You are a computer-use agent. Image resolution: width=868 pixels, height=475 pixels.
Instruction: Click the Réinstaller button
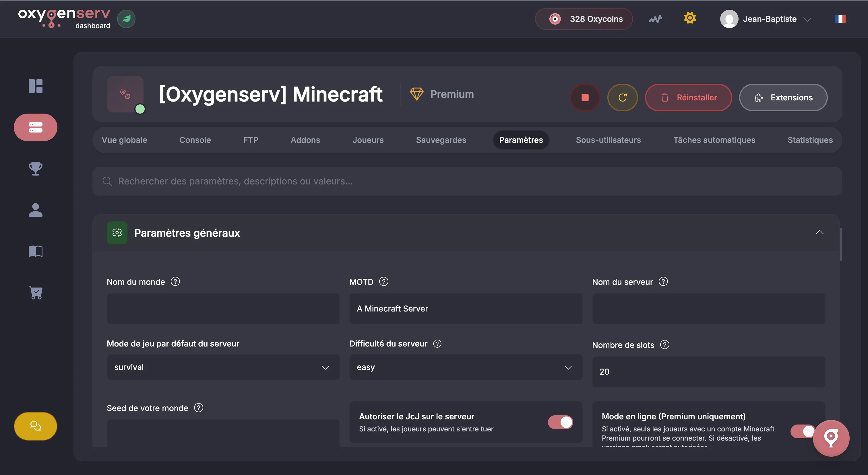coord(688,98)
